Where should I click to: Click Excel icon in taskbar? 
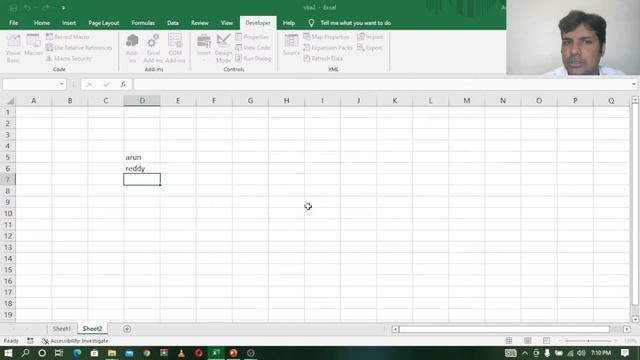click(216, 353)
